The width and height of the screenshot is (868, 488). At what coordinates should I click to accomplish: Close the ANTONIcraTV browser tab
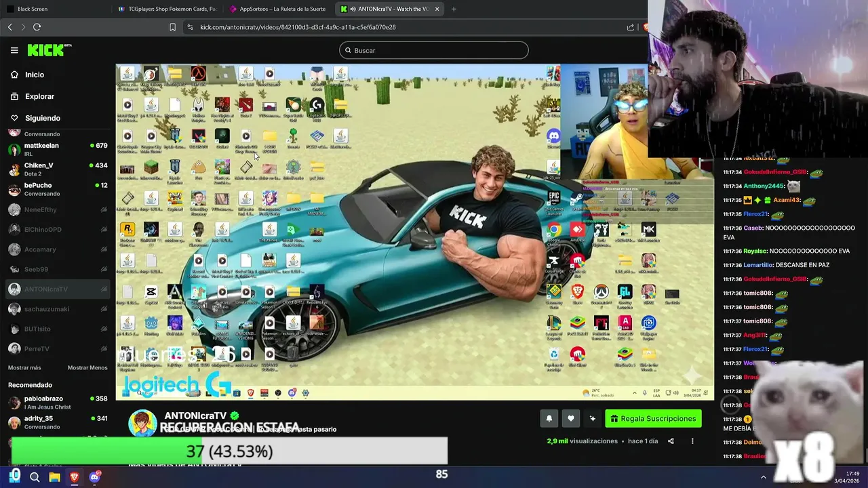(437, 9)
